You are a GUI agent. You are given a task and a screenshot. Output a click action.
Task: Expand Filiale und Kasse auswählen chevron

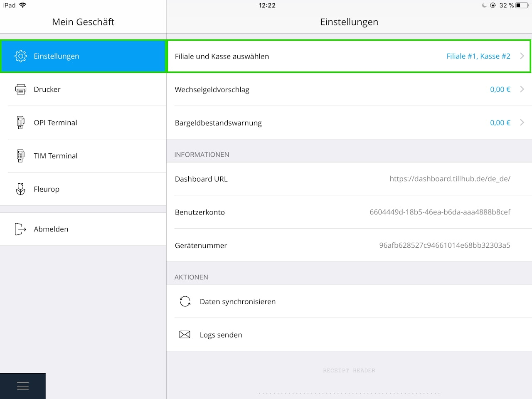click(x=522, y=56)
